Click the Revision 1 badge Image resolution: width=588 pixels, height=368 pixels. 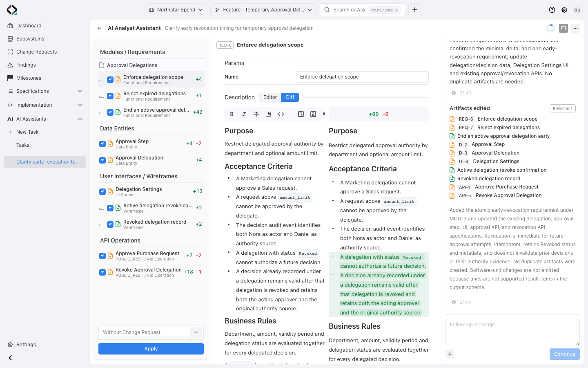[563, 108]
